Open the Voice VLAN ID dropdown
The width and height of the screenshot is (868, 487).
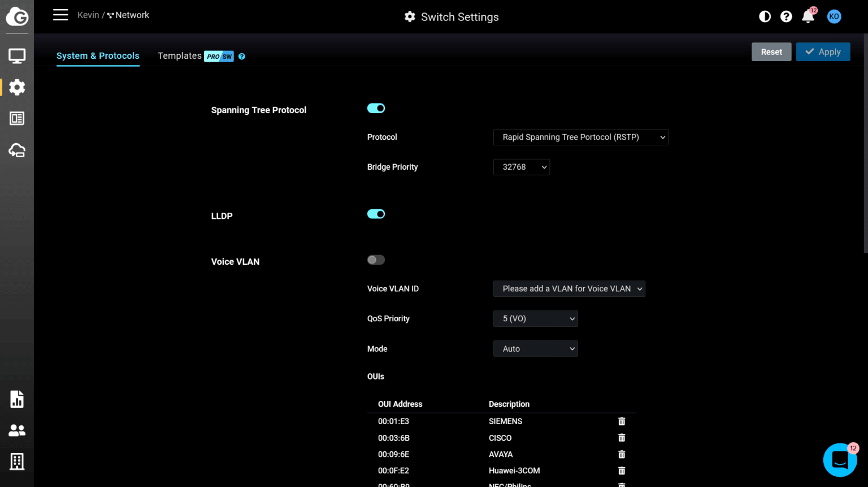(569, 288)
